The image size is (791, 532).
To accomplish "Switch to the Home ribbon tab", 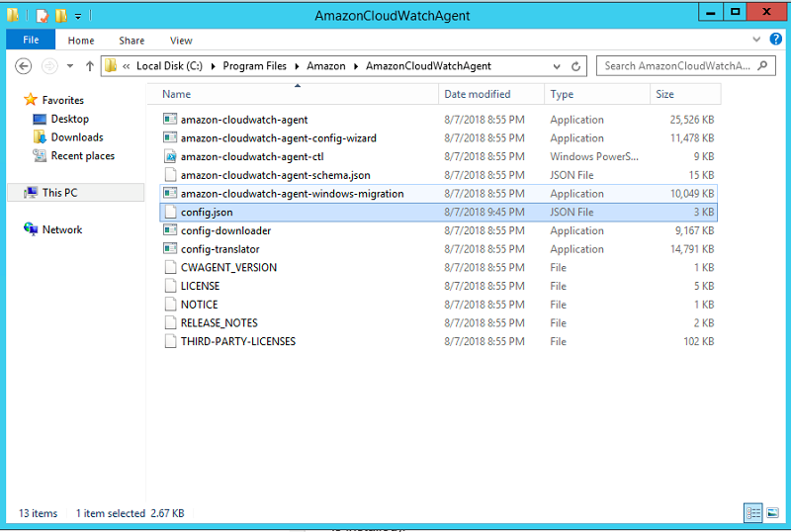I will click(x=81, y=41).
